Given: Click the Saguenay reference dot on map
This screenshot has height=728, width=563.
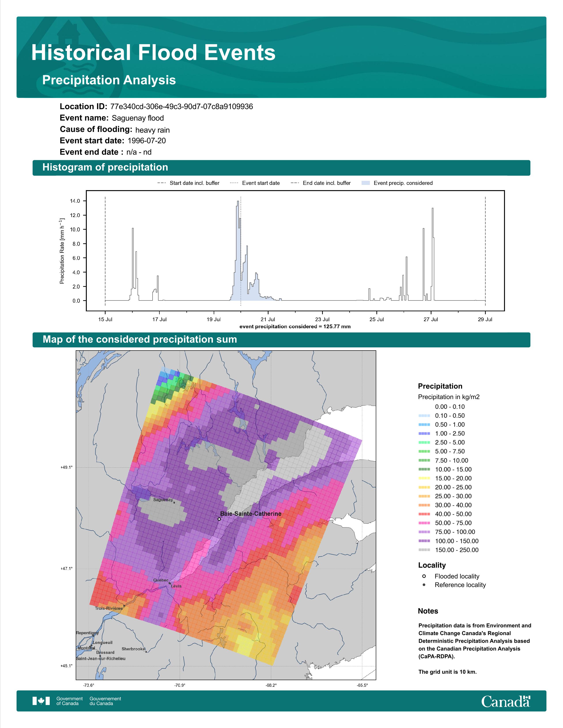Looking at the screenshot, I should point(174,503).
